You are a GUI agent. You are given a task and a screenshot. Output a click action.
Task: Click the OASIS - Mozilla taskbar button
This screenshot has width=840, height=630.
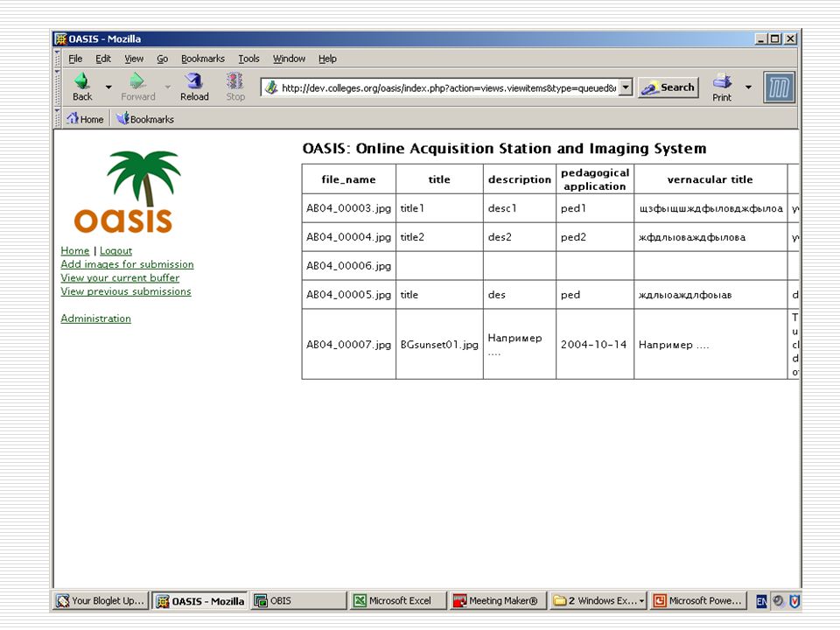[199, 601]
